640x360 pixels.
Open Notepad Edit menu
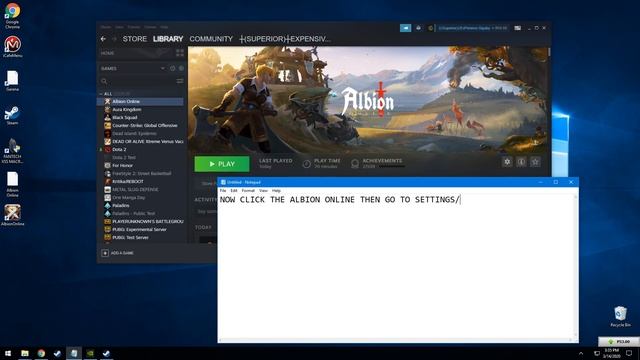[234, 191]
